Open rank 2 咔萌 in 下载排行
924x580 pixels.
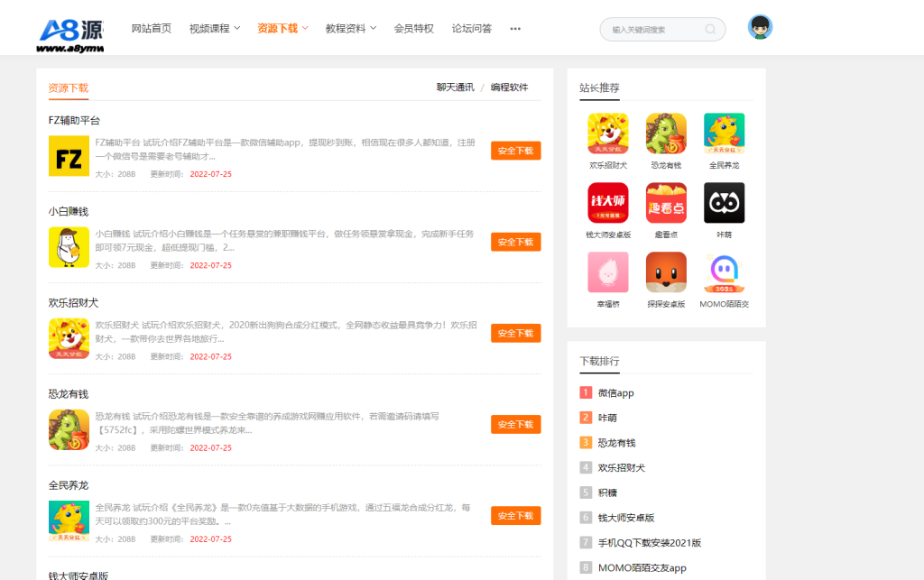607,418
